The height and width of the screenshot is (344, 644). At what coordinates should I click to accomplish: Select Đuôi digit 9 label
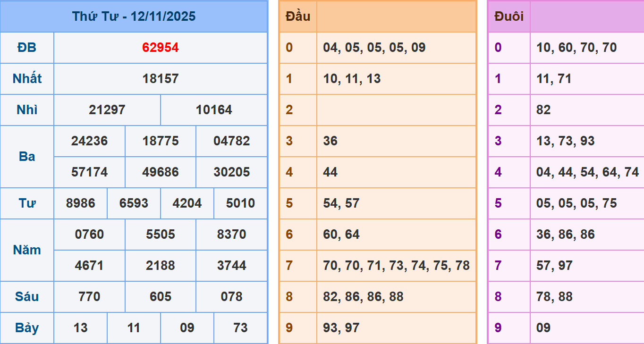click(x=498, y=328)
